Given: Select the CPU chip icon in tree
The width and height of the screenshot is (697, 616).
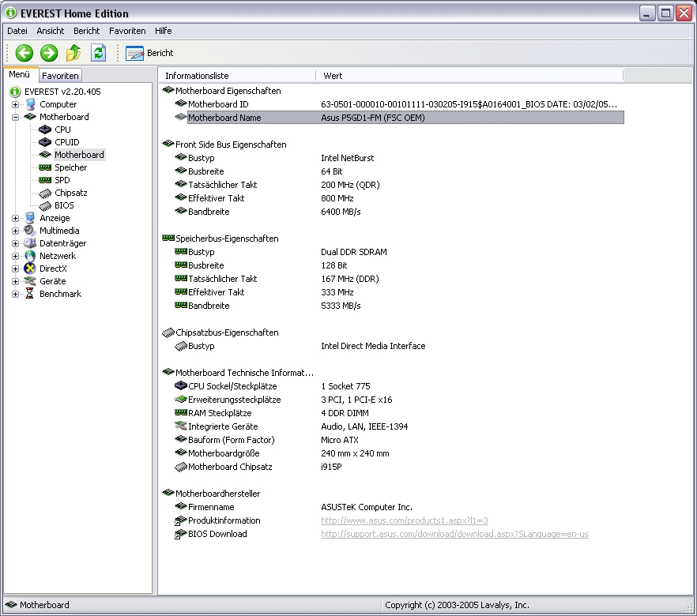Looking at the screenshot, I should (45, 130).
